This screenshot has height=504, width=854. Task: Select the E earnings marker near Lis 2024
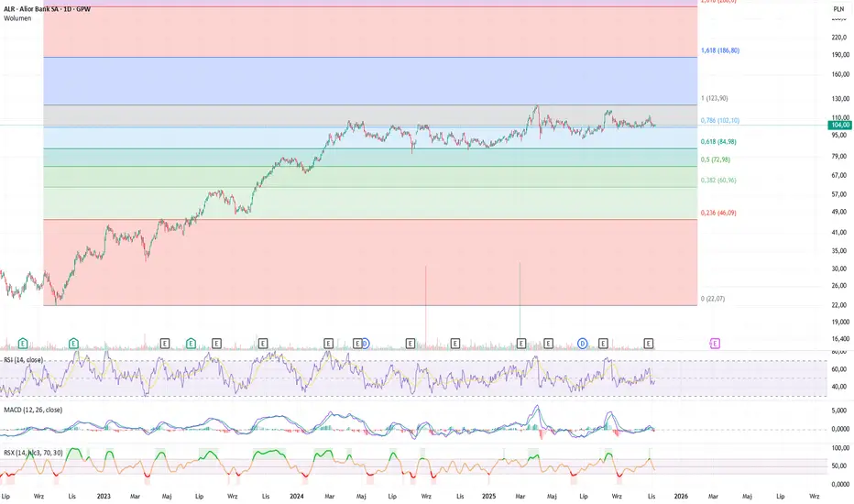[455, 344]
